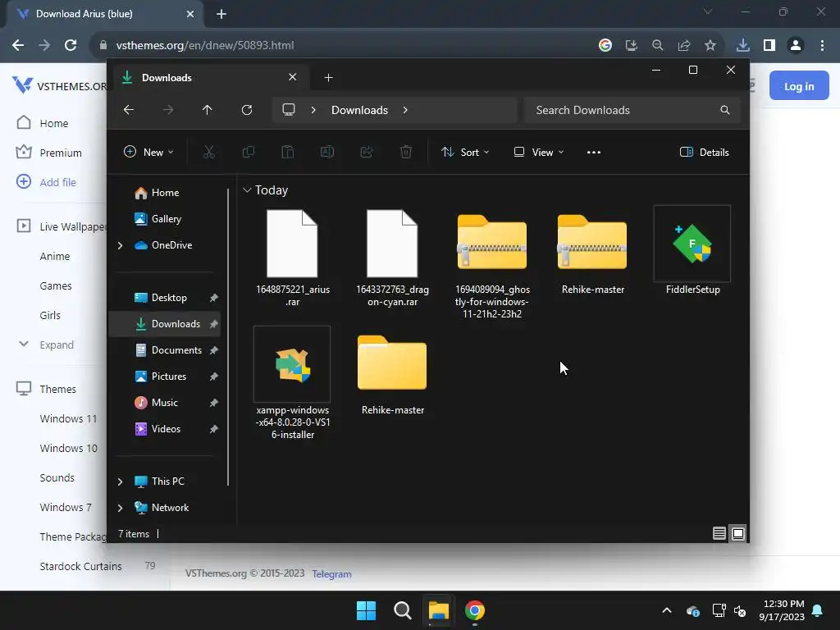Open the New dropdown in Explorer toolbar

[148, 152]
